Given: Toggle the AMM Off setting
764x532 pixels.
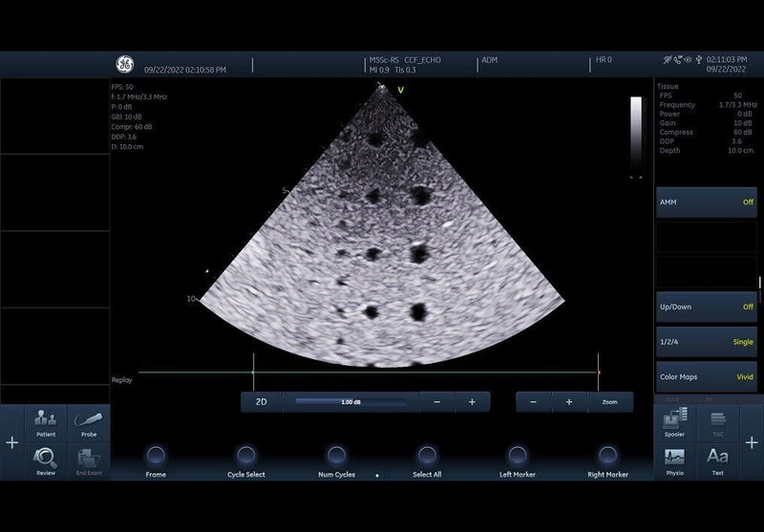Looking at the screenshot, I should [706, 202].
